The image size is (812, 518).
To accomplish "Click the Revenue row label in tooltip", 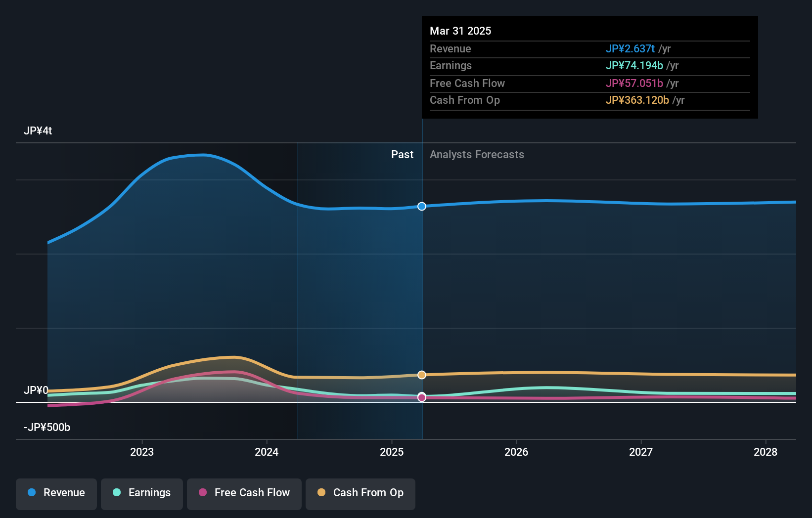I will coord(450,48).
